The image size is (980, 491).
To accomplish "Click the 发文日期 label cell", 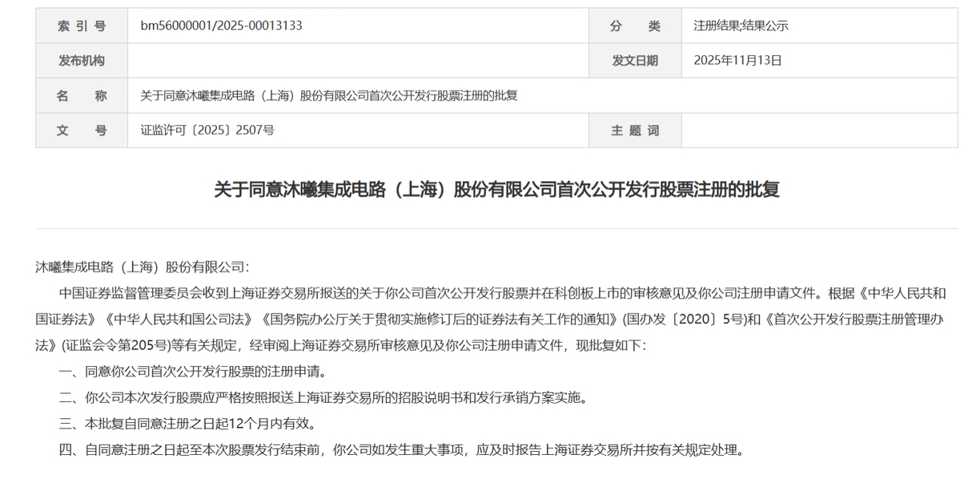I will coord(635,61).
